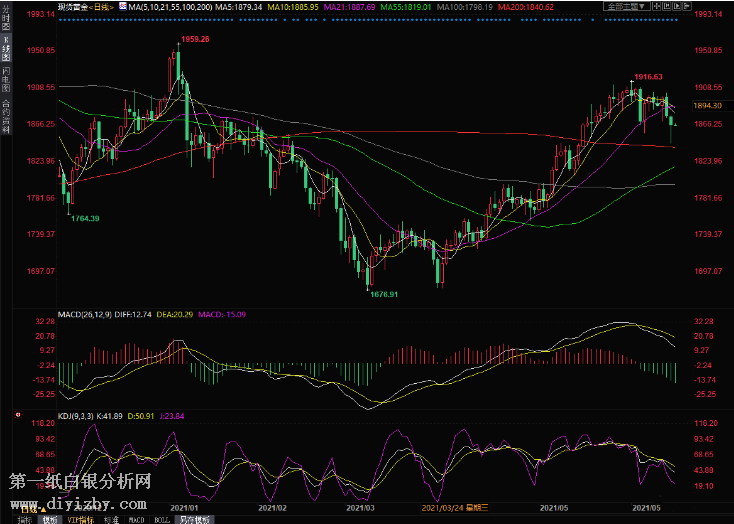The image size is (734, 524).
Task: Click the 1959.26 high price marker
Action: tap(194, 39)
